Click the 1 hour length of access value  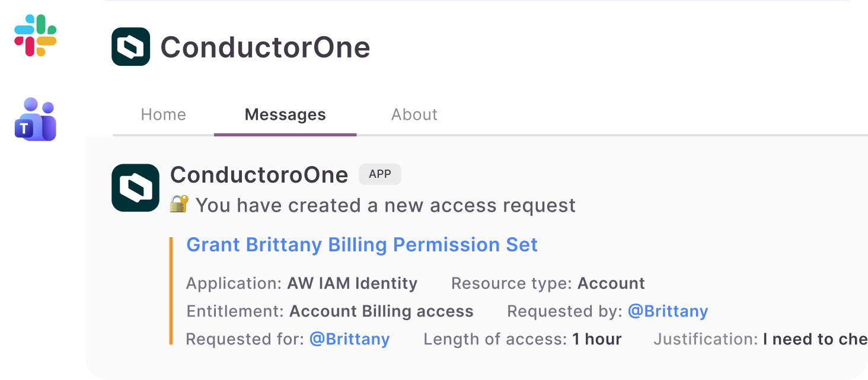click(x=597, y=339)
